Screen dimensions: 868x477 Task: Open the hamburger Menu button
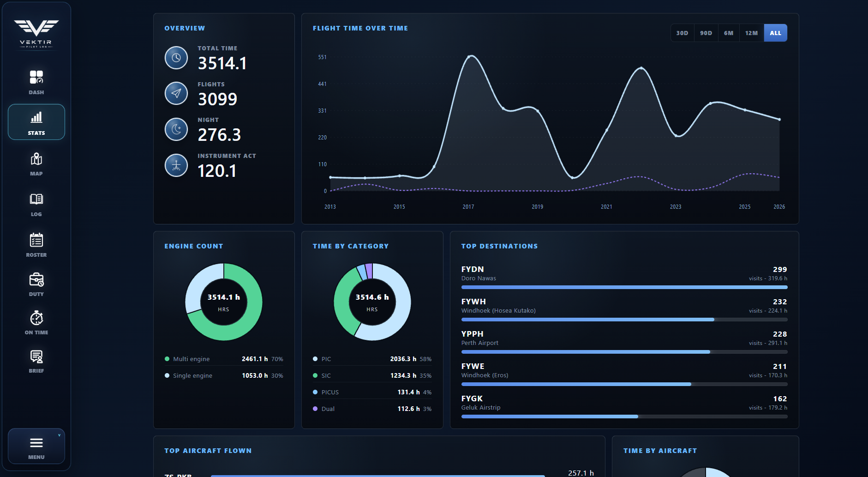[36, 446]
